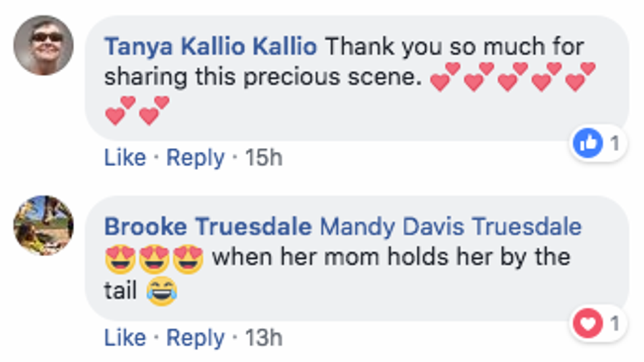This screenshot has height=362, width=644.
Task: Like Tanya Kallio Kallio's comment
Action: point(125,158)
